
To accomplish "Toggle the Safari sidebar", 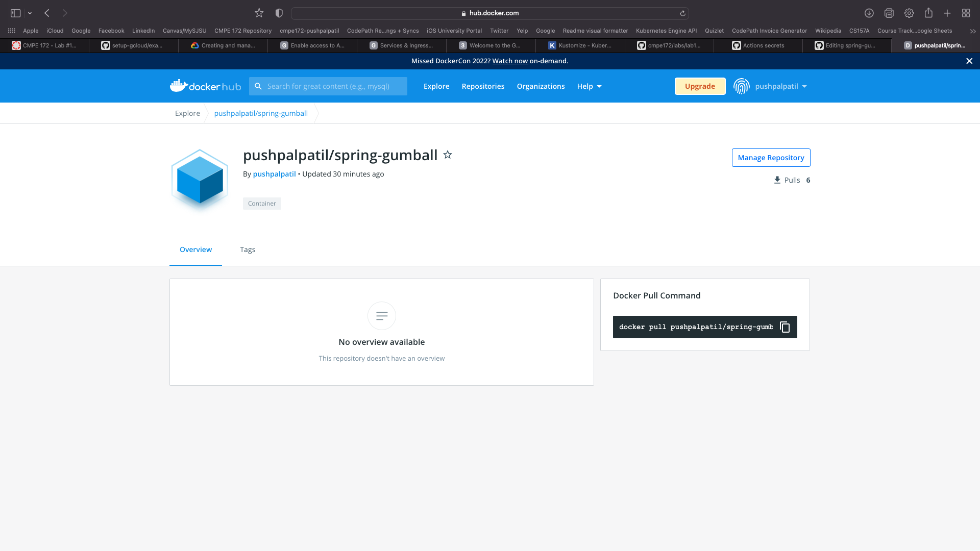I will pyautogui.click(x=15, y=13).
